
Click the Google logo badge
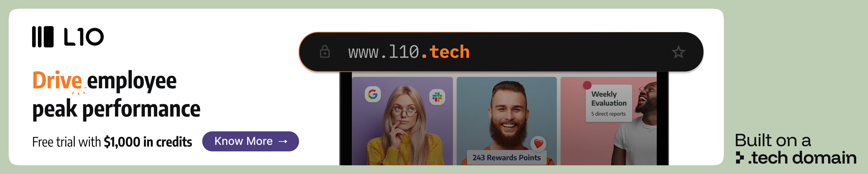[373, 94]
